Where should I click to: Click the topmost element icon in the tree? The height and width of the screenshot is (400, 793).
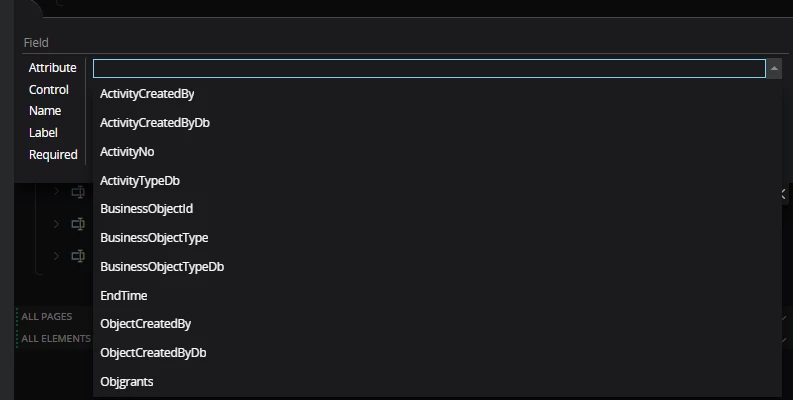coord(78,192)
